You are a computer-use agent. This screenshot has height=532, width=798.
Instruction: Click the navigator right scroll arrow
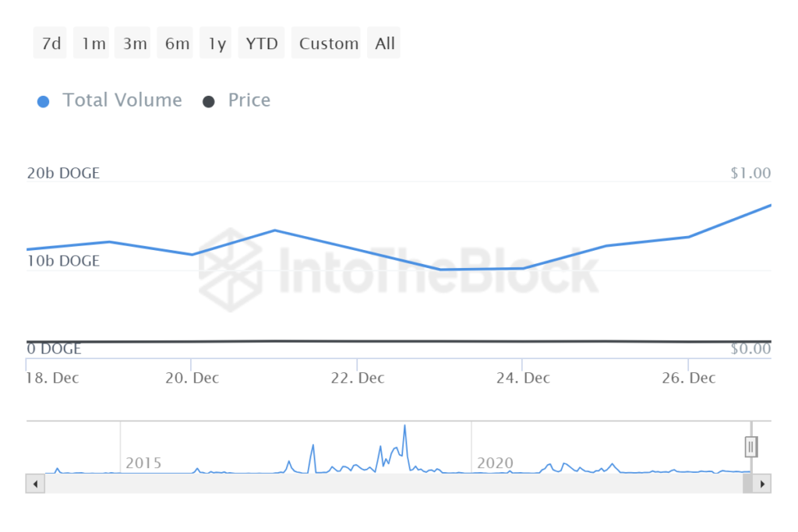coord(763,484)
